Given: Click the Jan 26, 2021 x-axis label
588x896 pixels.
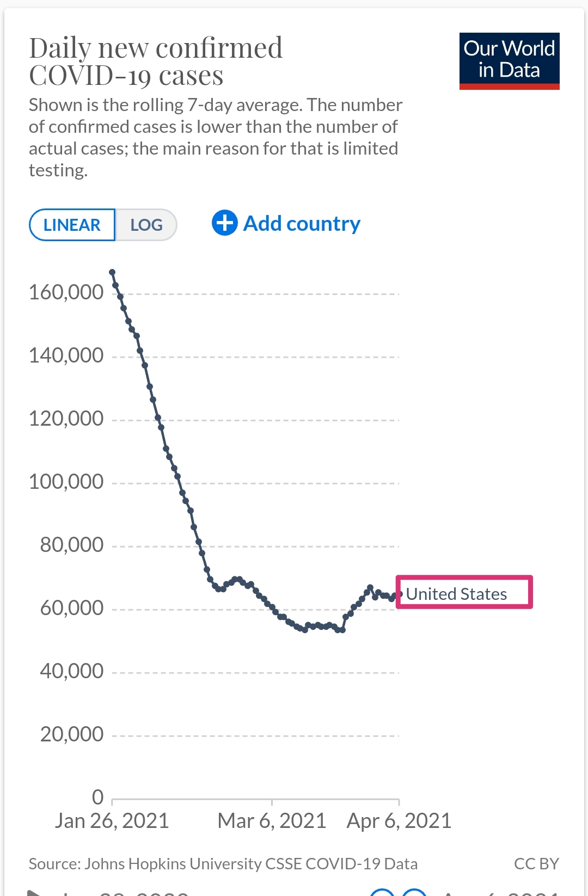Looking at the screenshot, I should [112, 821].
